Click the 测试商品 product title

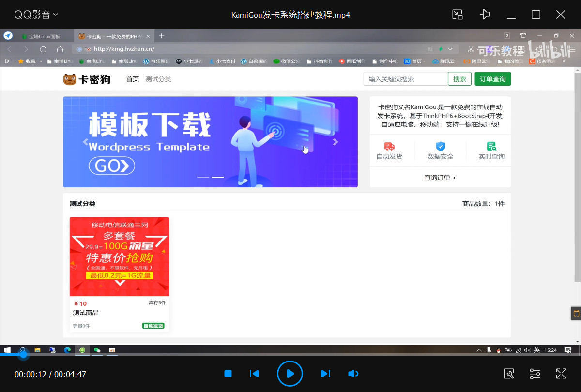point(86,313)
